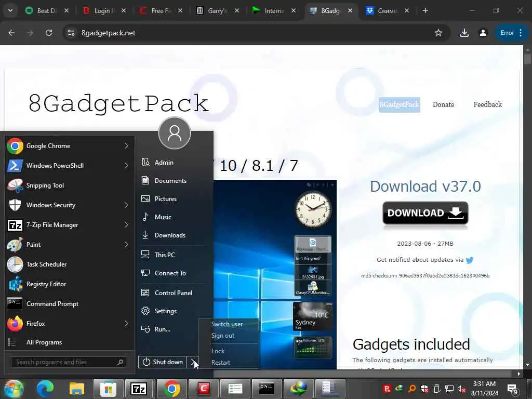Open the Twitter bird update link

[x=470, y=260]
